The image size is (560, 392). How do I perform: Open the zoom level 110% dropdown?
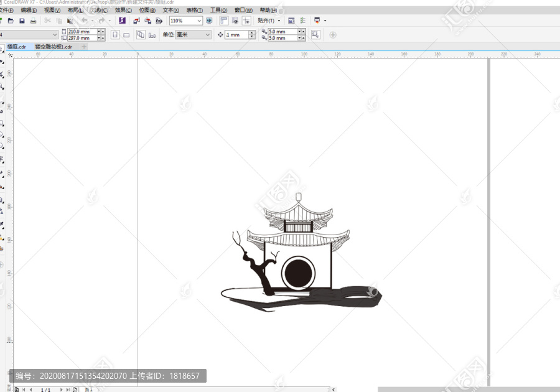pyautogui.click(x=199, y=21)
